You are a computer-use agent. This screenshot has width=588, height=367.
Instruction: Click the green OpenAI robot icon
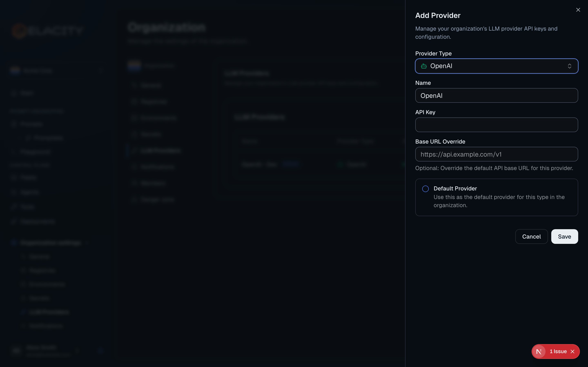pos(424,66)
